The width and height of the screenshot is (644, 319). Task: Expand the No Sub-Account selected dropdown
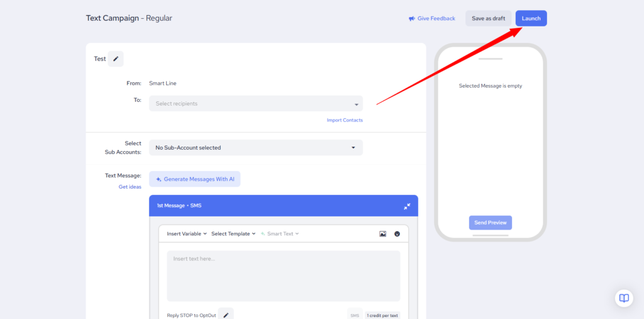[255, 148]
